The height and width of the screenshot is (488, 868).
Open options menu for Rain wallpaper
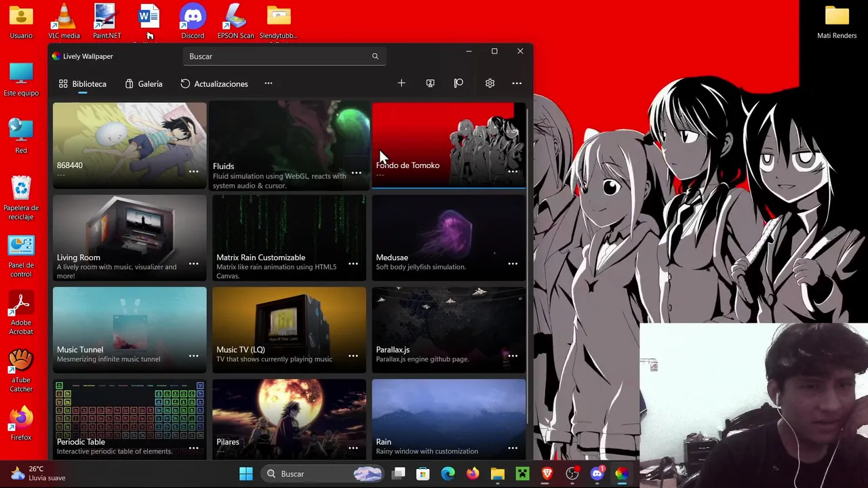pos(513,448)
